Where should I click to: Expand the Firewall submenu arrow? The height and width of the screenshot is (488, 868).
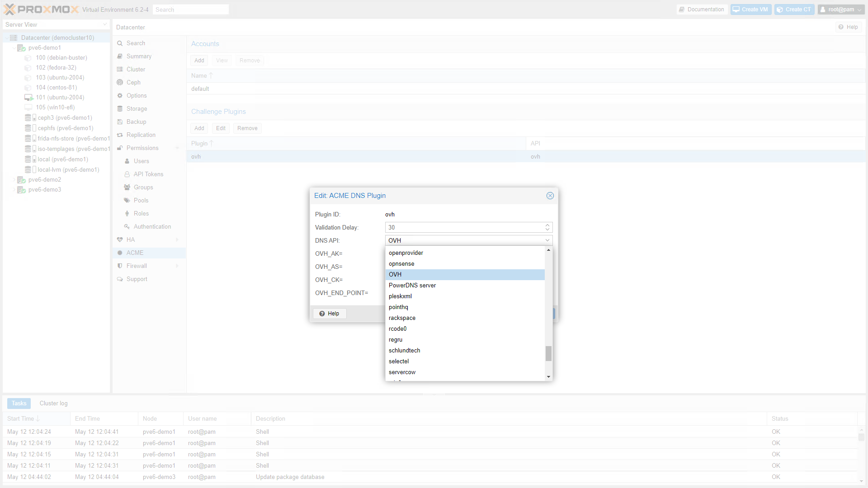[x=177, y=266]
